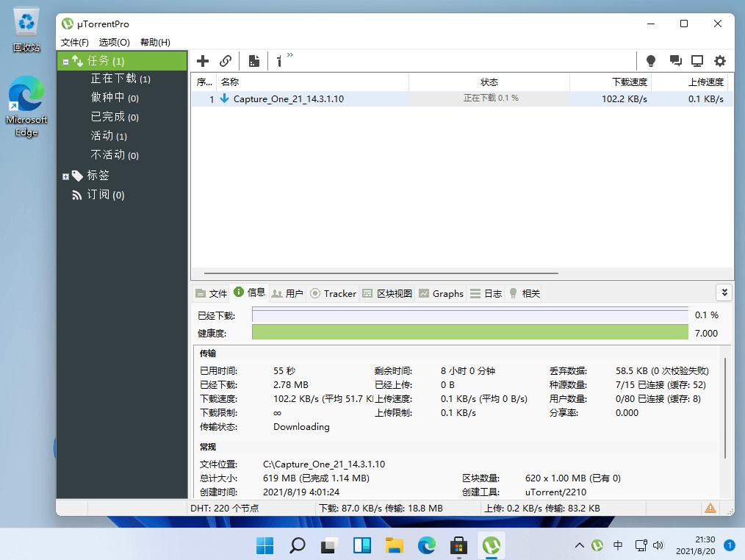Show hidden tray icons chevron
The image size is (745, 560).
pos(579,545)
